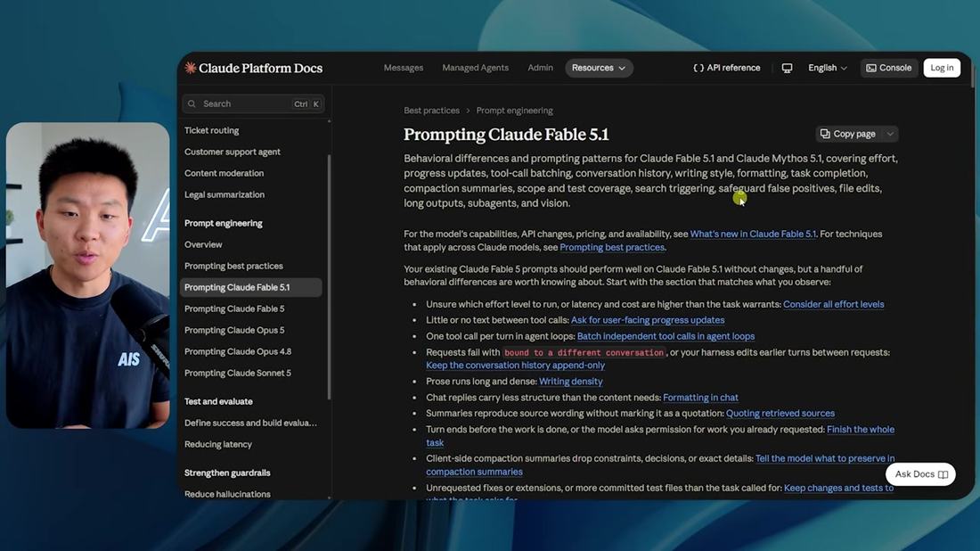
Task: Select Prompting Claude Fable 5 sidebar item
Action: pyautogui.click(x=233, y=309)
